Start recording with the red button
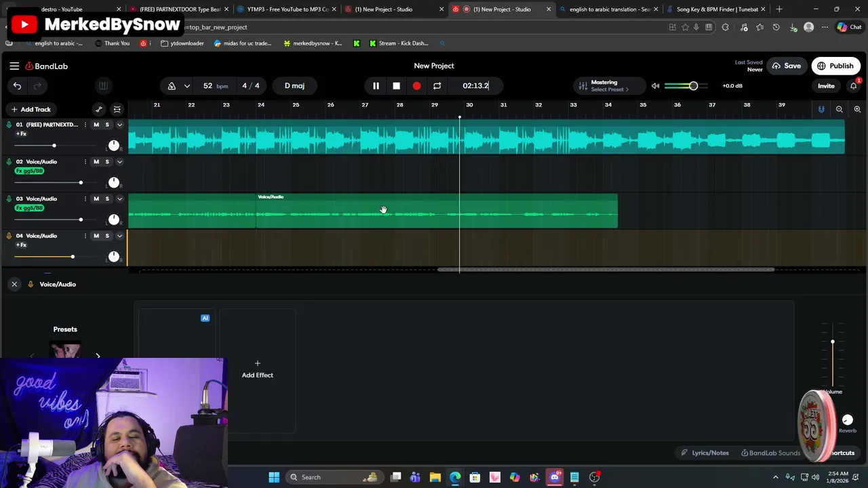The height and width of the screenshot is (488, 868). [x=416, y=85]
